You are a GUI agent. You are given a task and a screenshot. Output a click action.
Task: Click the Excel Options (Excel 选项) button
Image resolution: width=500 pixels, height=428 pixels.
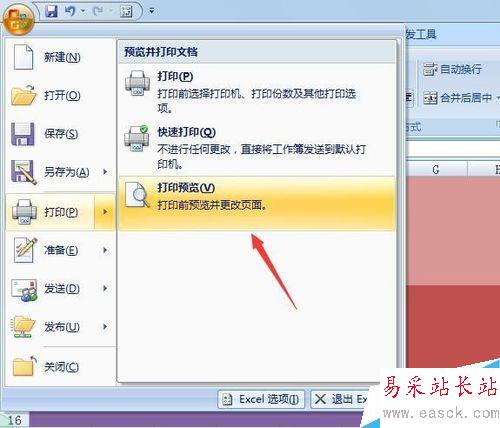[261, 399]
